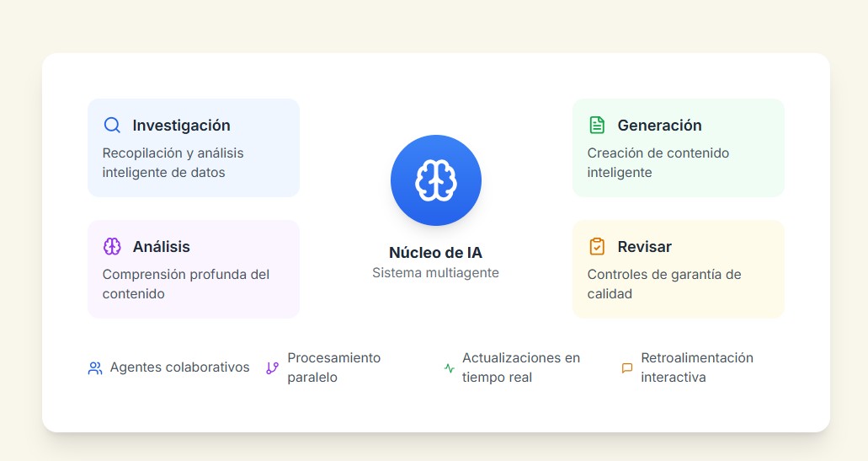Image resolution: width=868 pixels, height=461 pixels.
Task: Click the Núcleo de IA title
Action: [x=435, y=253]
